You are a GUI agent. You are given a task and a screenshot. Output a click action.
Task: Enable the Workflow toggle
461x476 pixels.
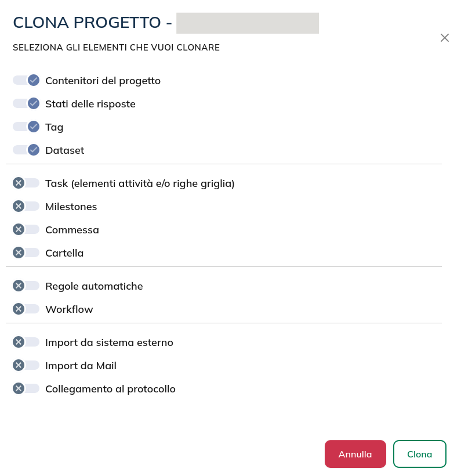(26, 309)
